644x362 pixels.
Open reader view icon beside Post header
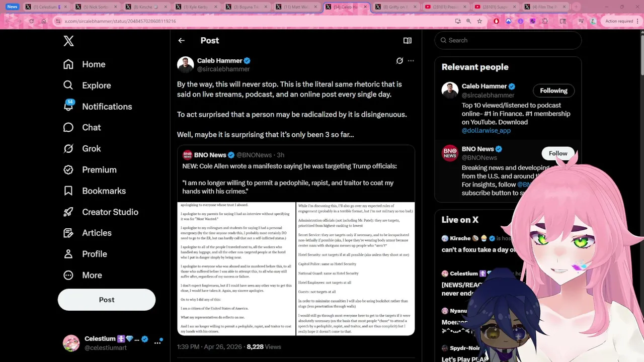(408, 41)
